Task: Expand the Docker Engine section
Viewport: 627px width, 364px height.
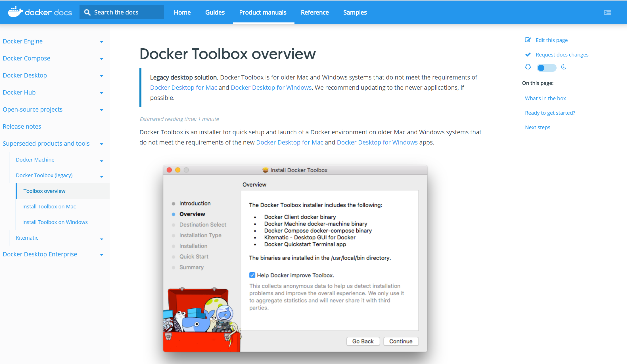Action: (102, 42)
